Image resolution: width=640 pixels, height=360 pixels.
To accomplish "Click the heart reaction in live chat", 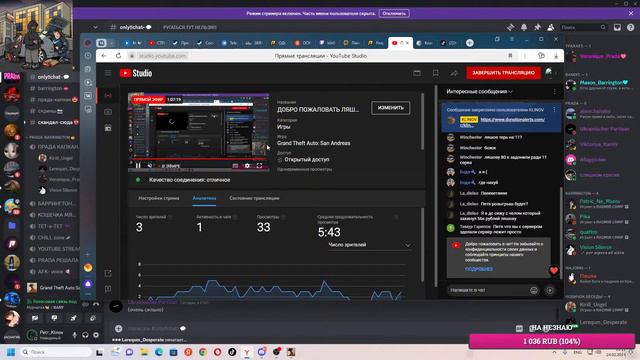I will tap(554, 270).
